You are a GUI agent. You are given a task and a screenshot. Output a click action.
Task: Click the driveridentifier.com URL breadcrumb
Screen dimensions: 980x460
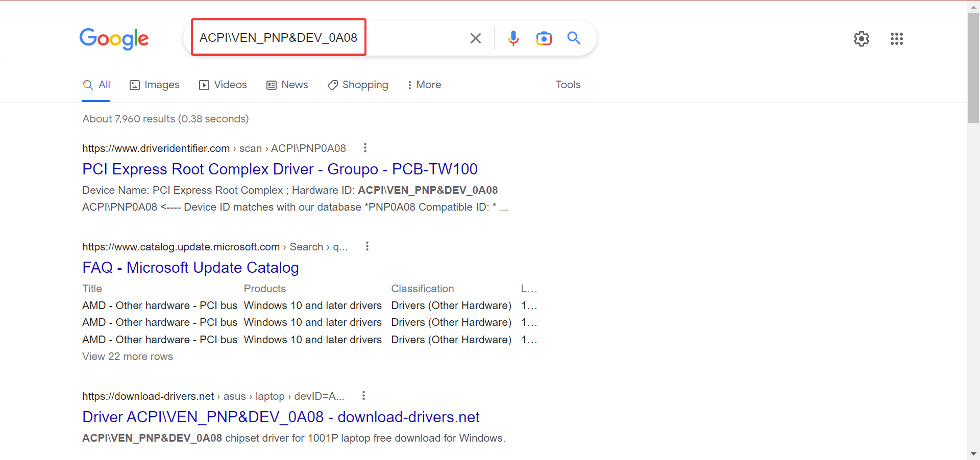click(214, 148)
